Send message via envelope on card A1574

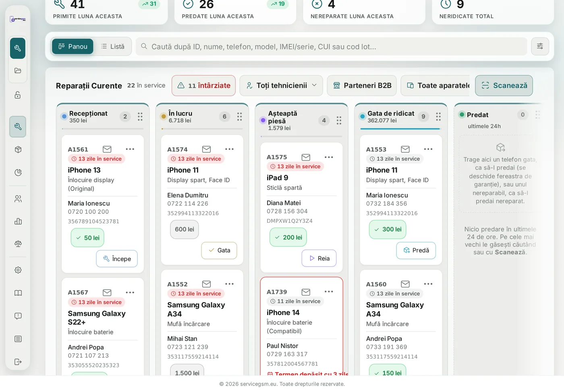click(207, 149)
